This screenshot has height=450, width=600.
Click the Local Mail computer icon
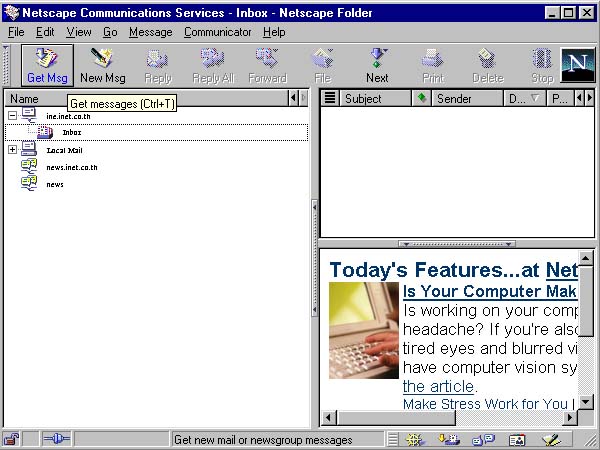click(x=29, y=149)
